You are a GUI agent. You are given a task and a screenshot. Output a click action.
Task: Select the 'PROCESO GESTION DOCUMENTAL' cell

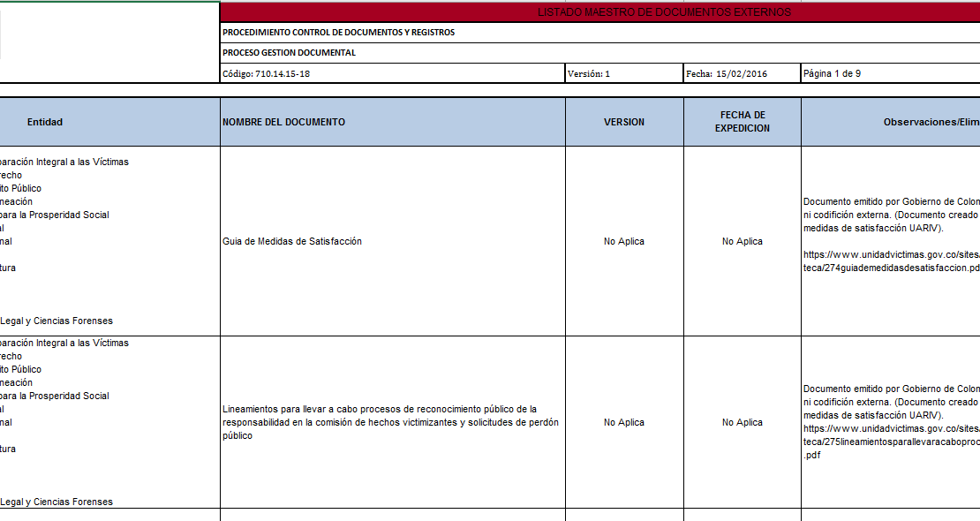point(600,53)
